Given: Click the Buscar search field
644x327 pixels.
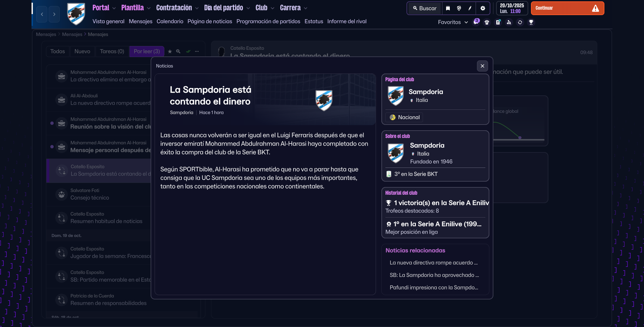Looking at the screenshot, I should point(425,8).
